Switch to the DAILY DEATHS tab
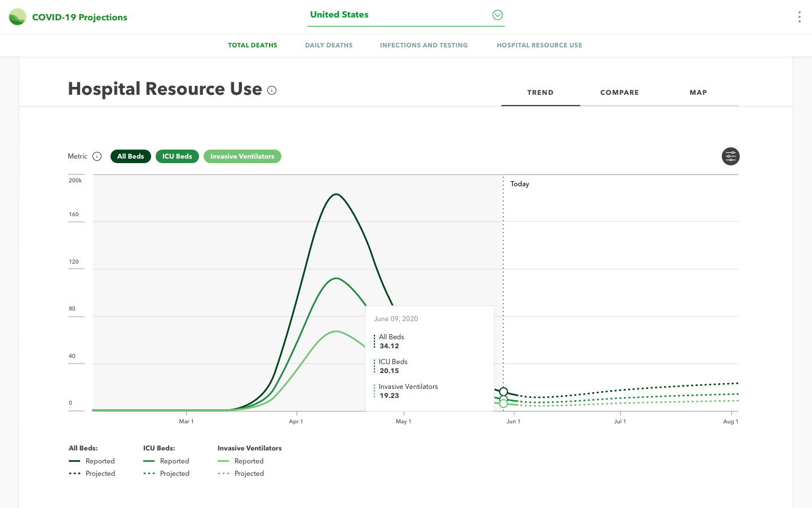 (x=329, y=45)
